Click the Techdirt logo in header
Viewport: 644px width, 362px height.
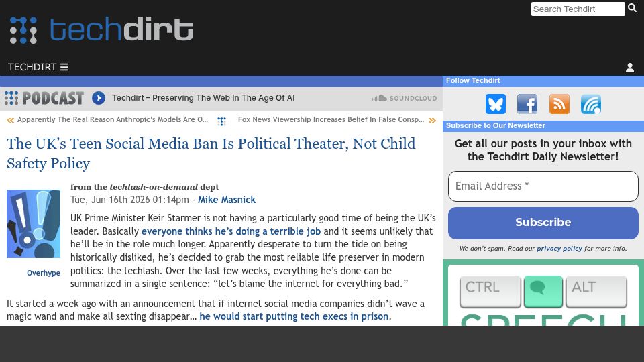(101, 29)
